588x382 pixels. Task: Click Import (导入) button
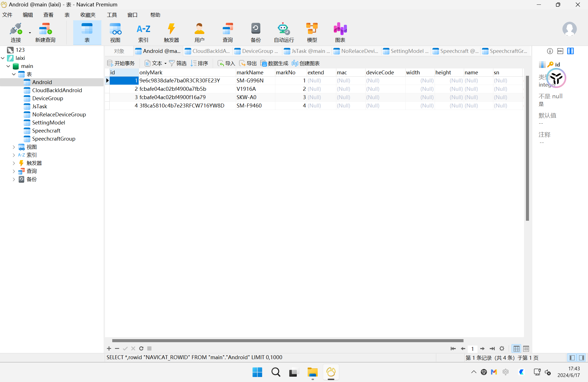[x=226, y=63]
